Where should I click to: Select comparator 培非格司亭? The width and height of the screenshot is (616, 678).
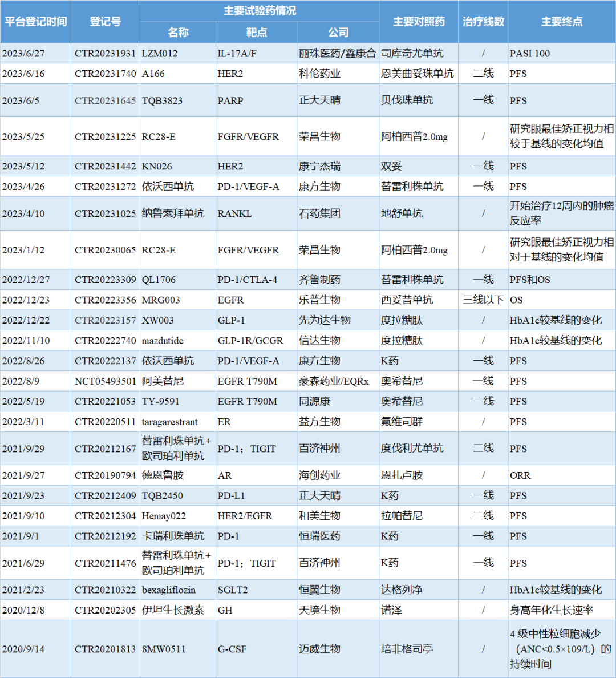click(x=407, y=649)
